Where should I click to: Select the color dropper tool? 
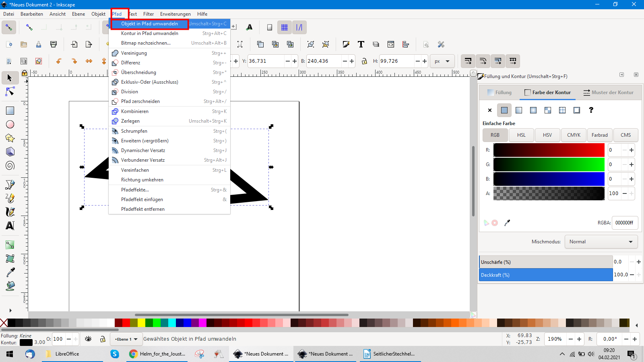click(x=10, y=272)
